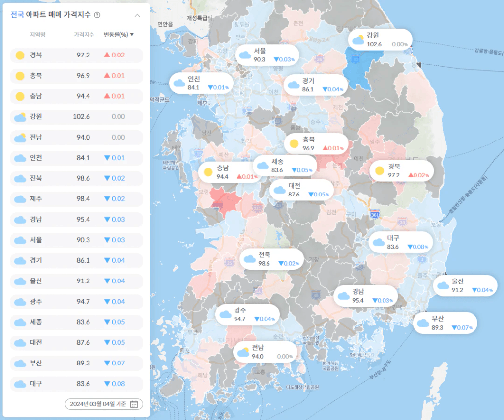This screenshot has width=504, height=420.
Task: Click 인천 change rate 0.01 in list
Action: [115, 158]
